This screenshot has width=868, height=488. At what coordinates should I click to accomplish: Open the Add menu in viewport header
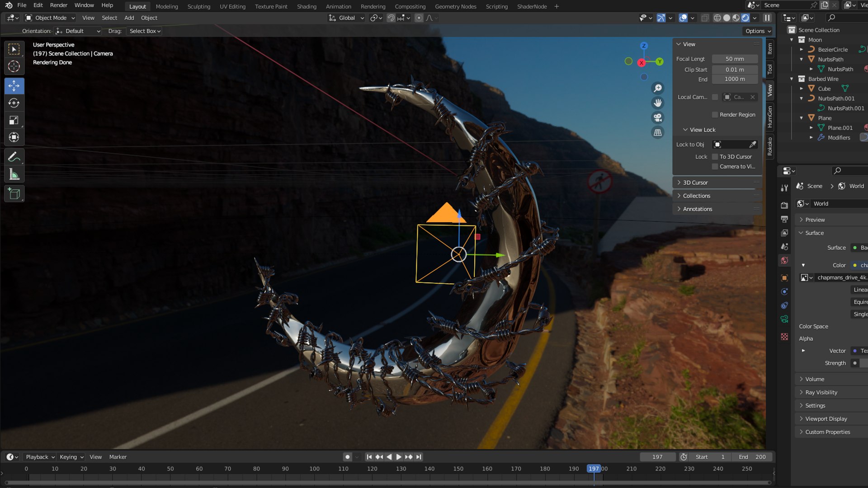click(129, 18)
